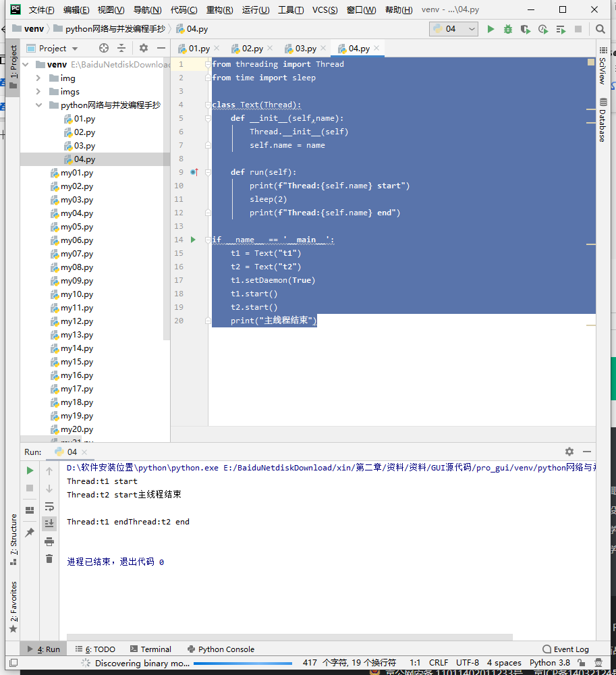Open the 文件(F) menu

[42, 9]
